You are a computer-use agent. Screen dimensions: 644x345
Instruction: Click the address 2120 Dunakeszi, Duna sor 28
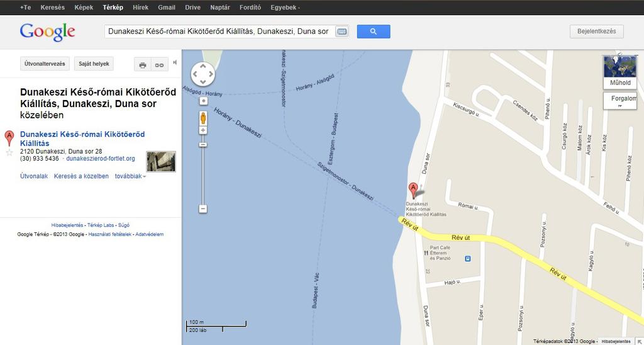coord(61,151)
